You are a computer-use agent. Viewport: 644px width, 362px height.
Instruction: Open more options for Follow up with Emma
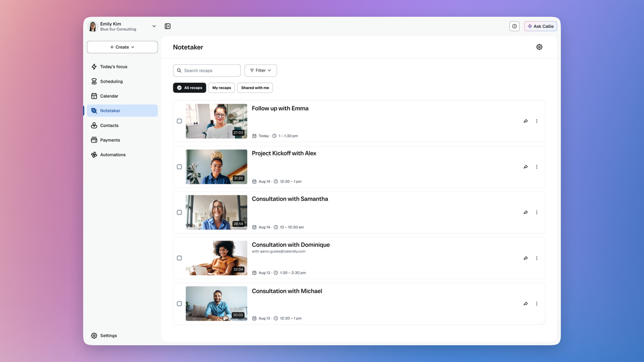click(x=537, y=121)
